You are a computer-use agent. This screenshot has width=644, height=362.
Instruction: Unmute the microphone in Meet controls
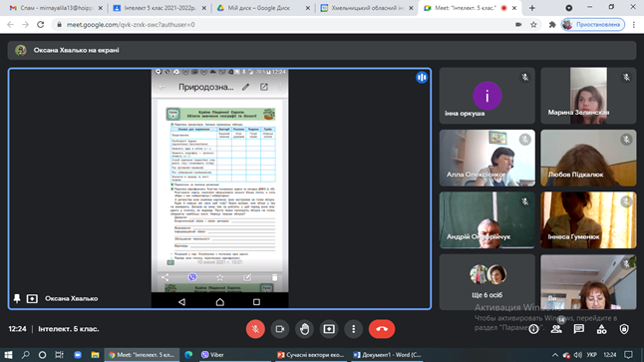click(x=255, y=329)
